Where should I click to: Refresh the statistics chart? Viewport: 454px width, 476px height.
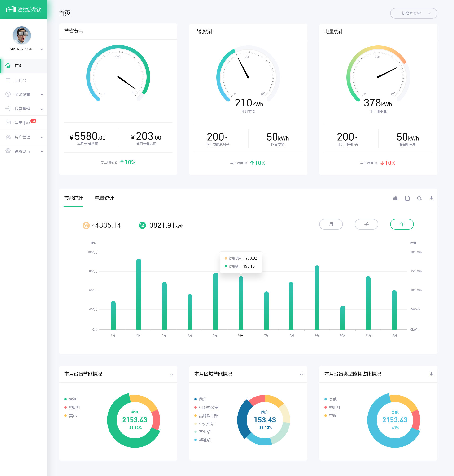[x=419, y=198]
